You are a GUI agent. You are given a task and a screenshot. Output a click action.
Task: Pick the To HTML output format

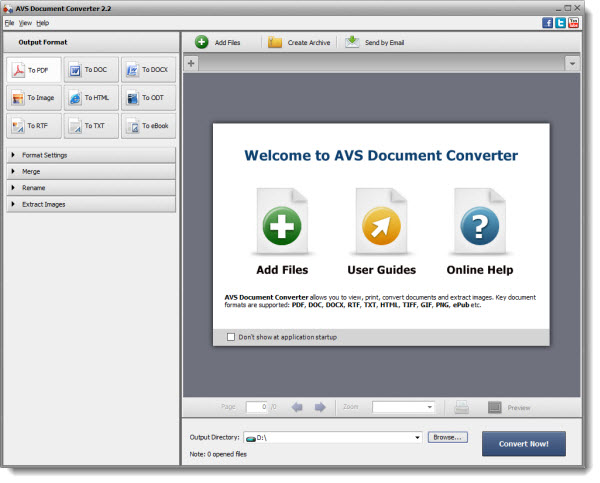(x=91, y=98)
